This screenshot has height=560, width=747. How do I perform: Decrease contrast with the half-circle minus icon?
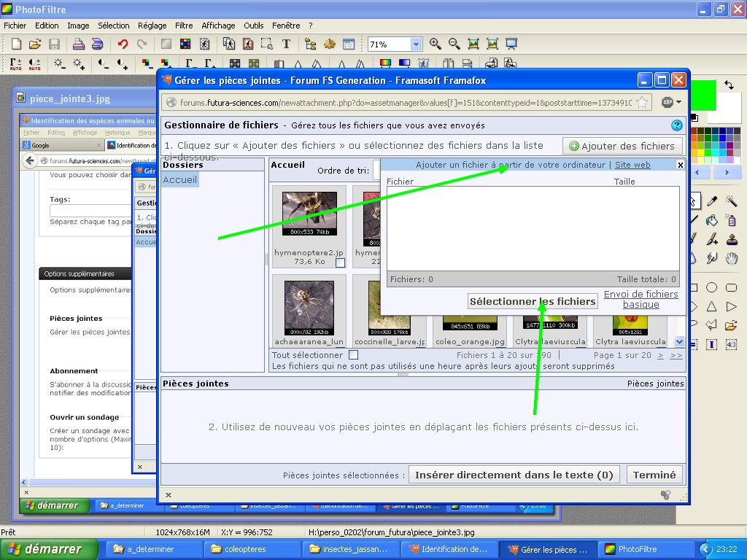click(103, 64)
